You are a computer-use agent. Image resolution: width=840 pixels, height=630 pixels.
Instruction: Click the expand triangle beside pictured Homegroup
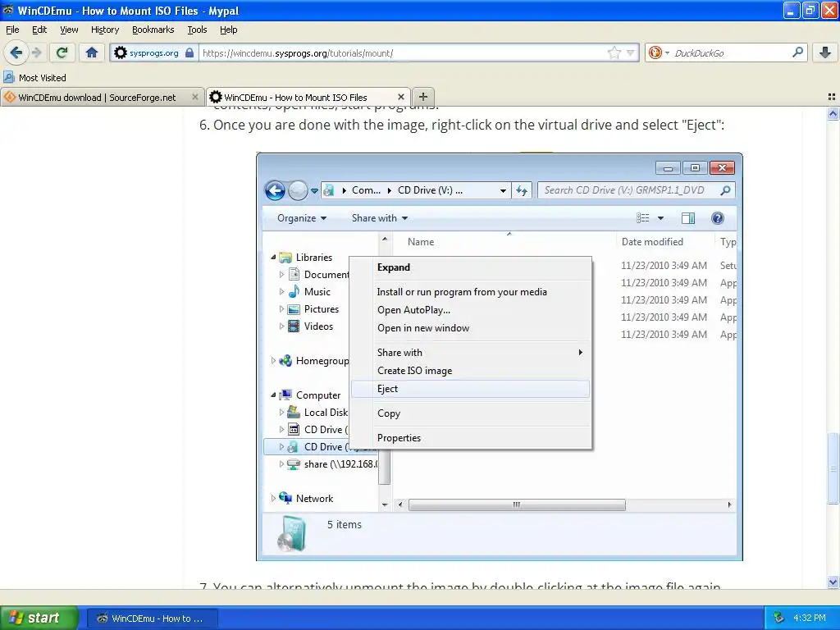coord(273,361)
